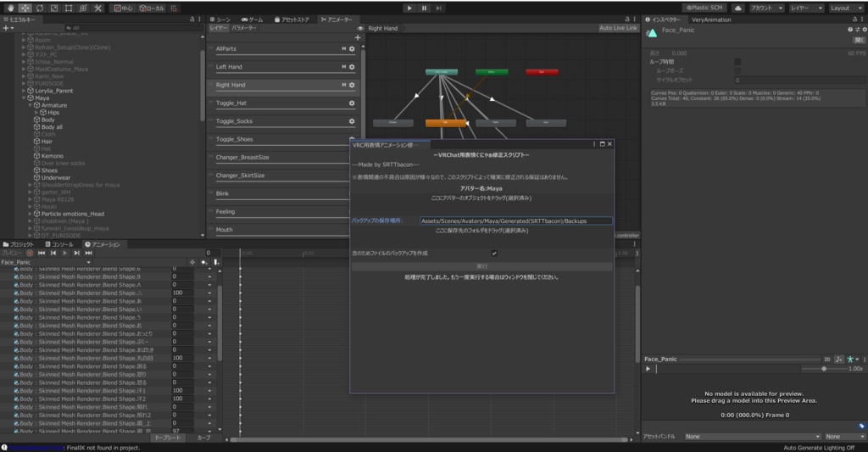868x452 pixels.
Task: Click the Add Keyframe icon in Animation window
Action: 204,263
